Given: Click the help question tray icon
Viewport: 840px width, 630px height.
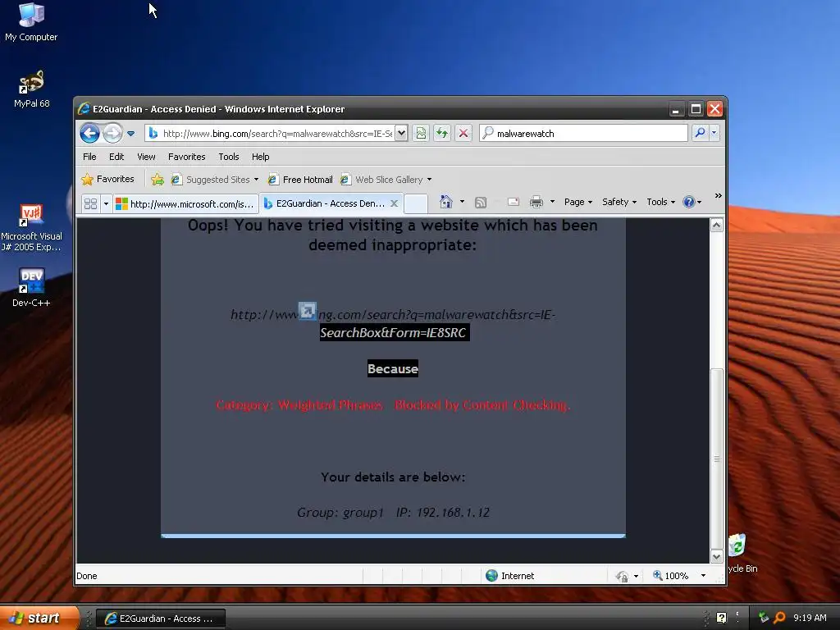Looking at the screenshot, I should click(722, 618).
